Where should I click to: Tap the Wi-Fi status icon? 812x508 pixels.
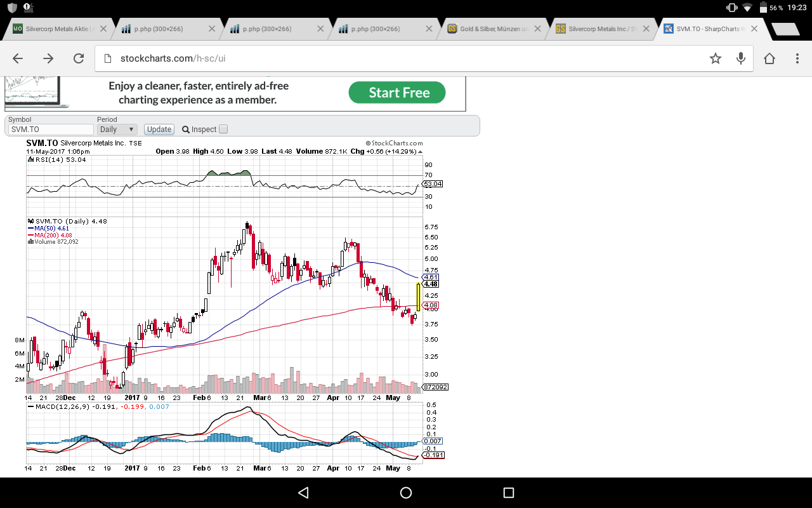click(747, 8)
